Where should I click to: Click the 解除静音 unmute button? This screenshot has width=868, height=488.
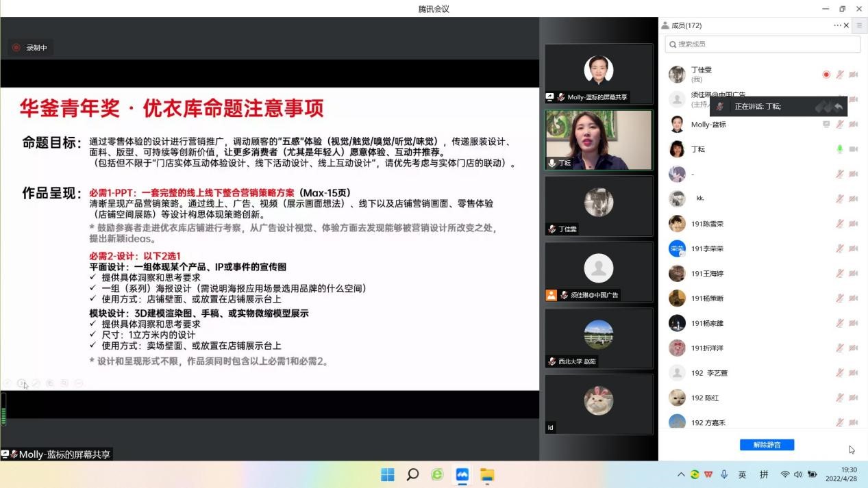click(767, 445)
